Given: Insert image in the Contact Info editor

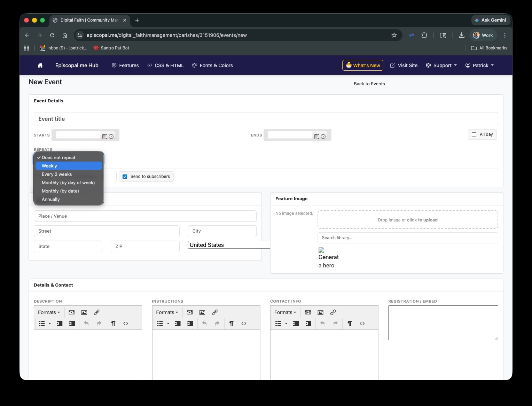Looking at the screenshot, I should coord(320,312).
